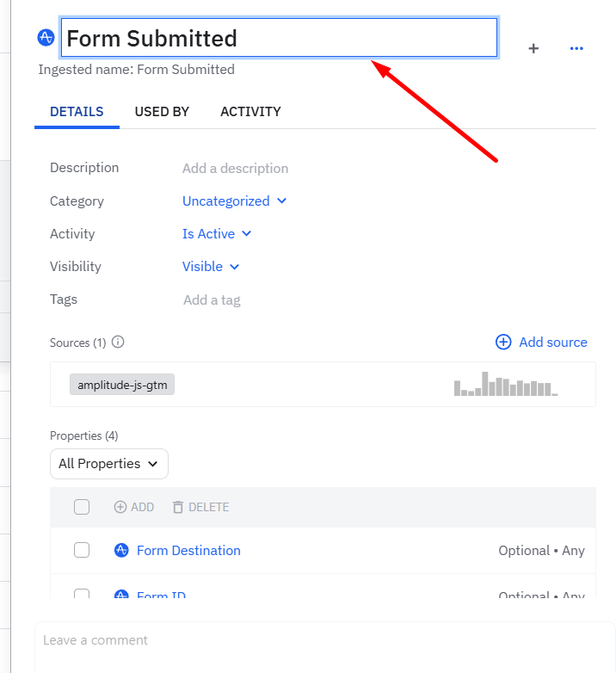Screen dimensions: 616x673
Task: Open the All Properties filter dropdown
Action: (108, 464)
